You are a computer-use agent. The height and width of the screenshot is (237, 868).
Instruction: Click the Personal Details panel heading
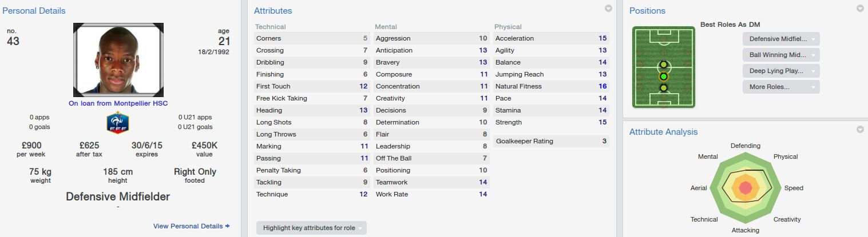(34, 11)
